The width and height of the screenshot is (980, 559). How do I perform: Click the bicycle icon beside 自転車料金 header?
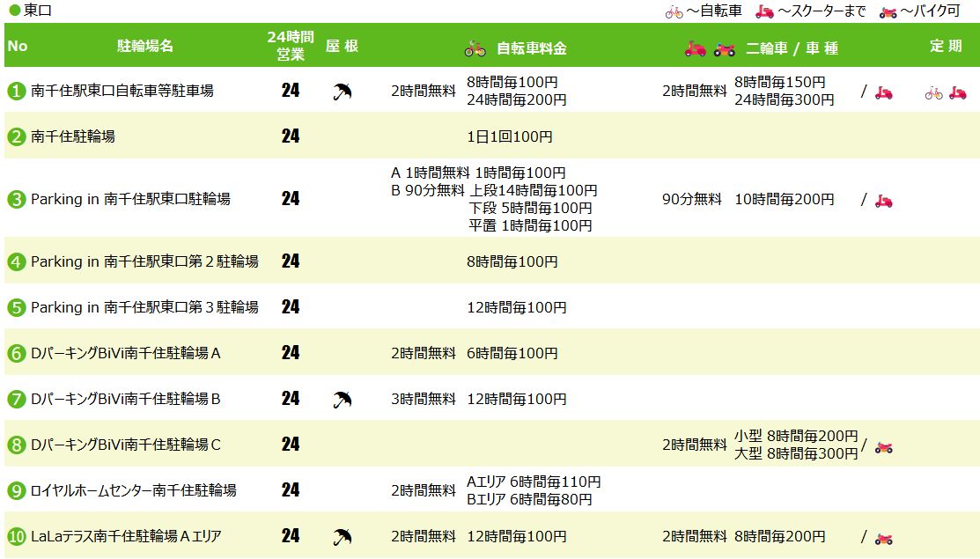point(475,49)
